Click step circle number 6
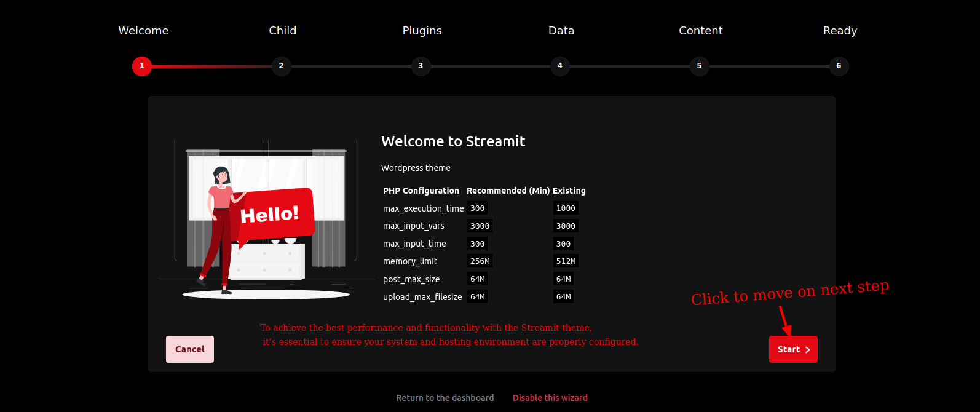 pyautogui.click(x=839, y=66)
